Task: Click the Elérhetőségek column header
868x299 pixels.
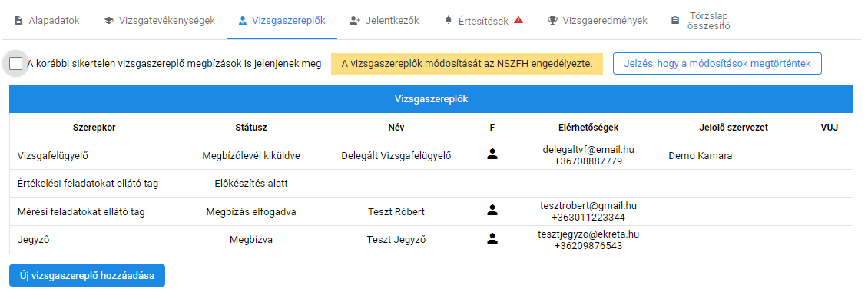Action: [x=588, y=128]
